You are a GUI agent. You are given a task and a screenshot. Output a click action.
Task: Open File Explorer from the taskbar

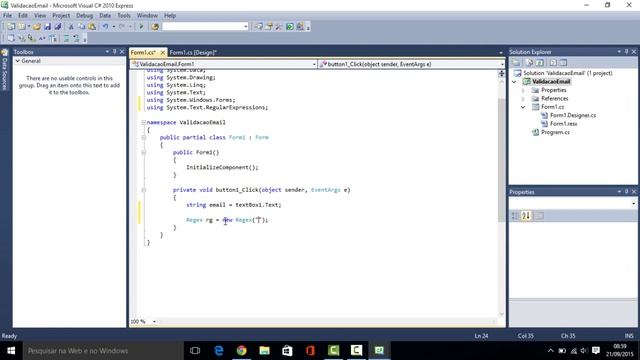(264, 351)
